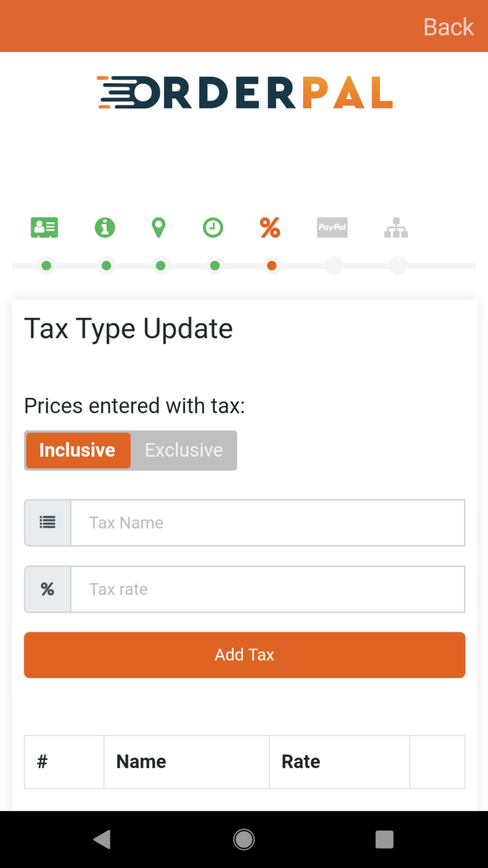Open the profile card step icon
The image size is (488, 868).
click(45, 228)
